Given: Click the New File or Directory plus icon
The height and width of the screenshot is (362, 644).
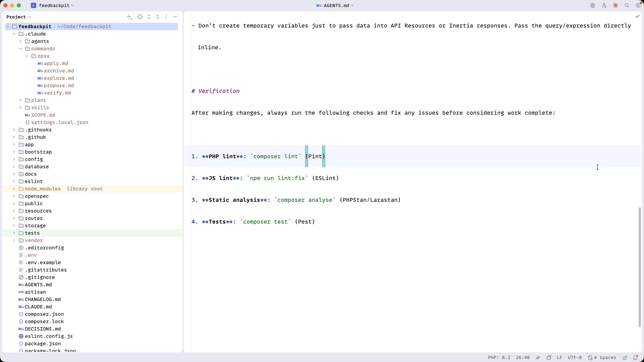Looking at the screenshot, I should click(x=129, y=17).
